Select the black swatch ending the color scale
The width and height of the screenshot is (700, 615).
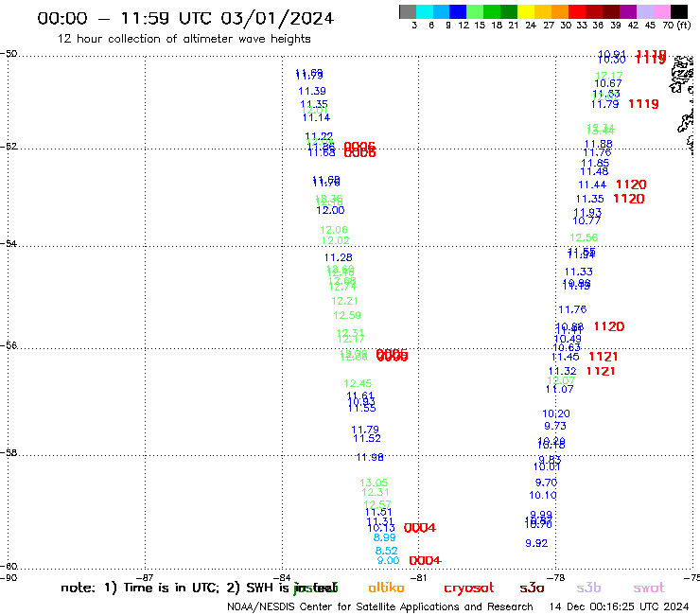point(679,11)
